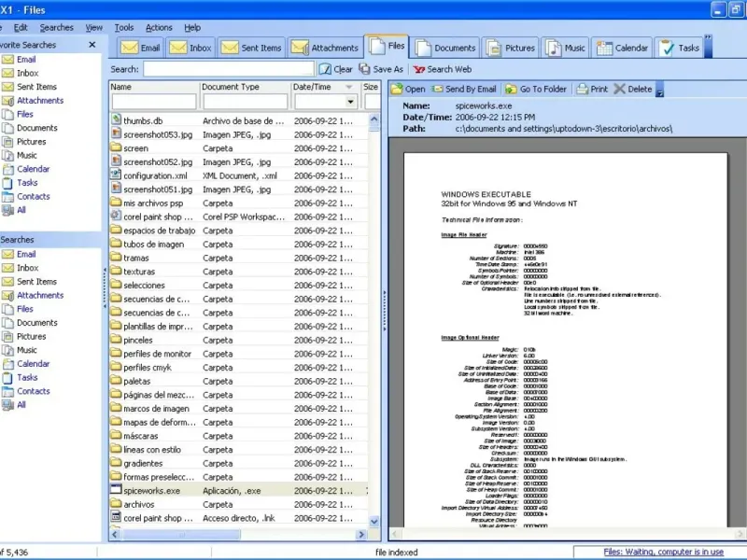
Task: Switch to the Tasks tab
Action: coord(680,48)
